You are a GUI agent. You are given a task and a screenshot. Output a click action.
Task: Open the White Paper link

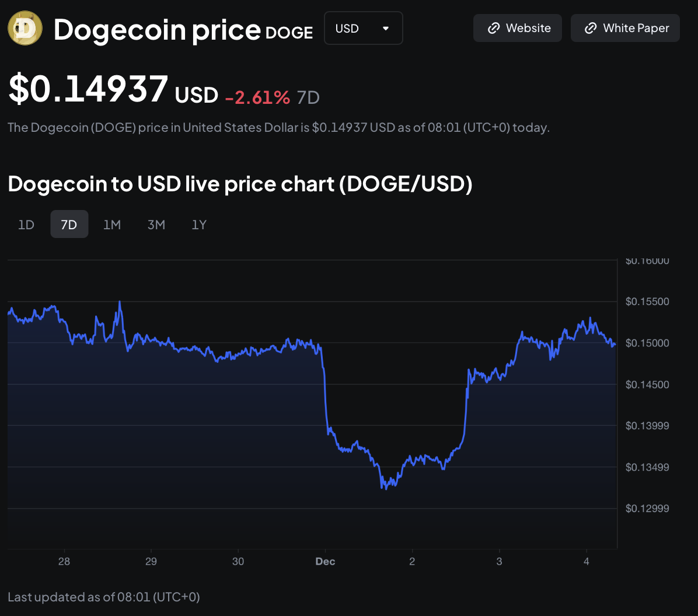pyautogui.click(x=625, y=28)
